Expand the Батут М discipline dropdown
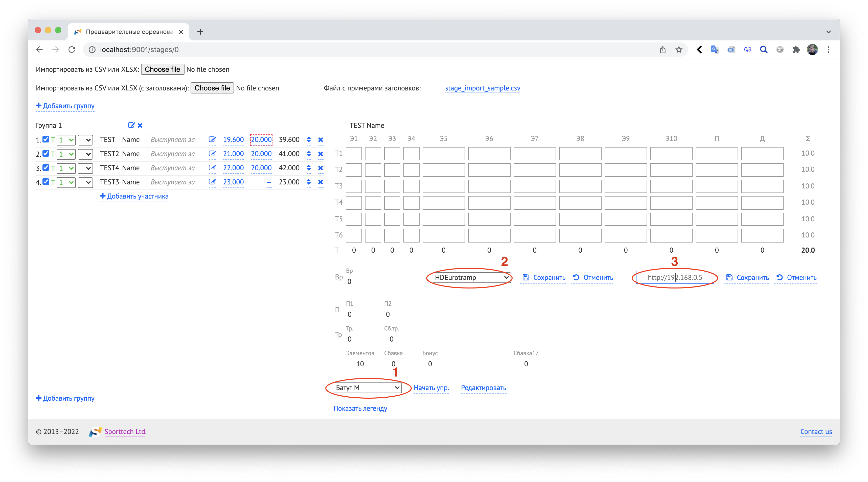This screenshot has height=482, width=868. pos(368,388)
